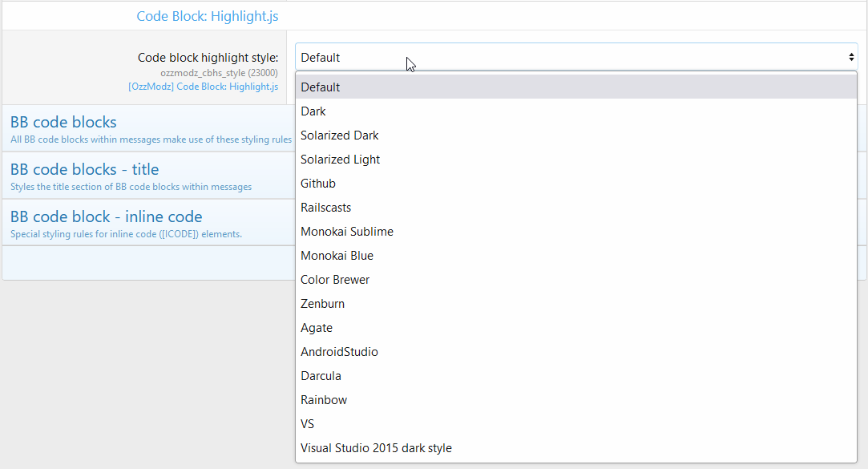Expand BB code blocks section

63,123
